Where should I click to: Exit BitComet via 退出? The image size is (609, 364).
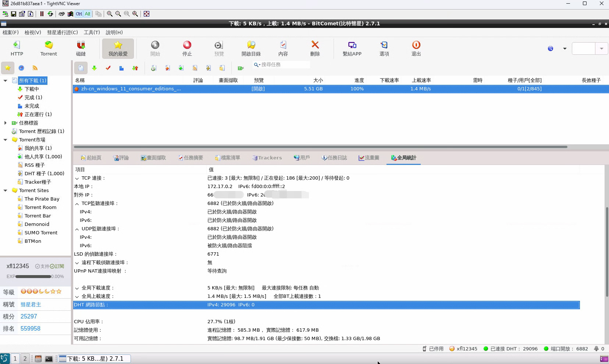coord(416,48)
